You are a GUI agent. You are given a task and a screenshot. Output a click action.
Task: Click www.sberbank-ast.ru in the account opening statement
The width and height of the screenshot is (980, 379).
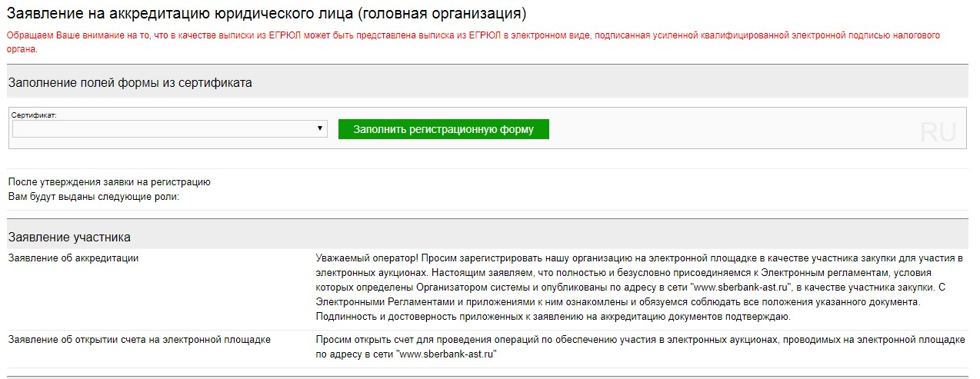[446, 354]
